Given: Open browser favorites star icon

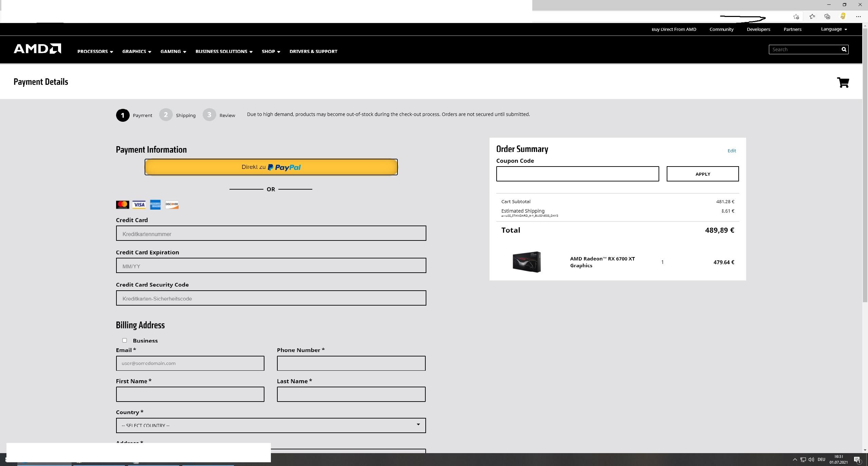Looking at the screenshot, I should 812,17.
